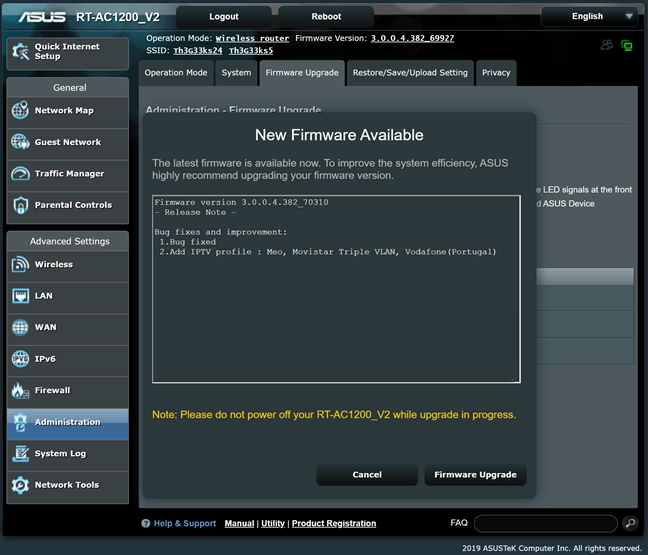Switch to the System tab
The height and width of the screenshot is (555, 648).
tap(236, 73)
